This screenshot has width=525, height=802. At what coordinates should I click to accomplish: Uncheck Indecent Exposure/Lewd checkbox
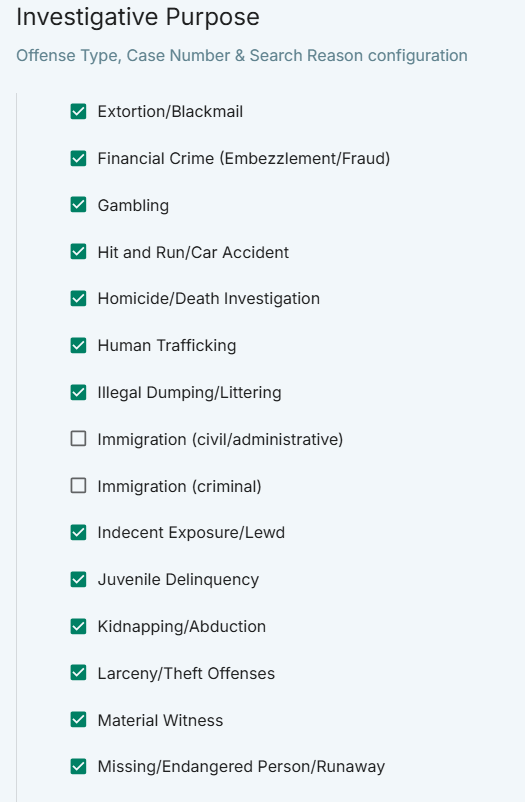click(78, 532)
